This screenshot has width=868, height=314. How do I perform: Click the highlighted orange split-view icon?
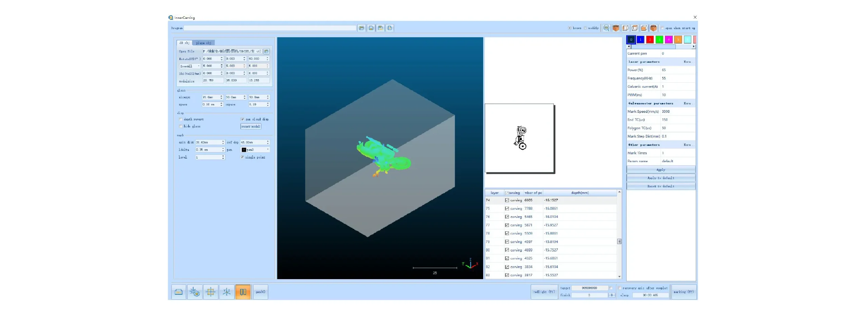(x=243, y=292)
